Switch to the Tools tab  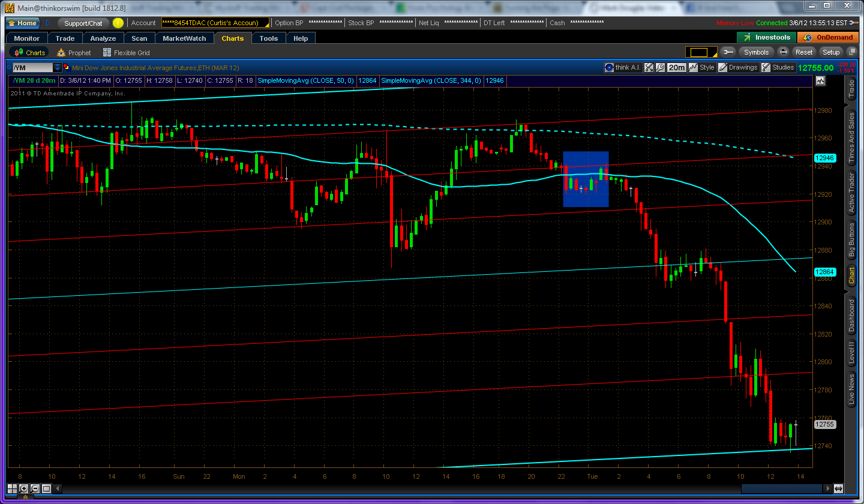coord(269,38)
